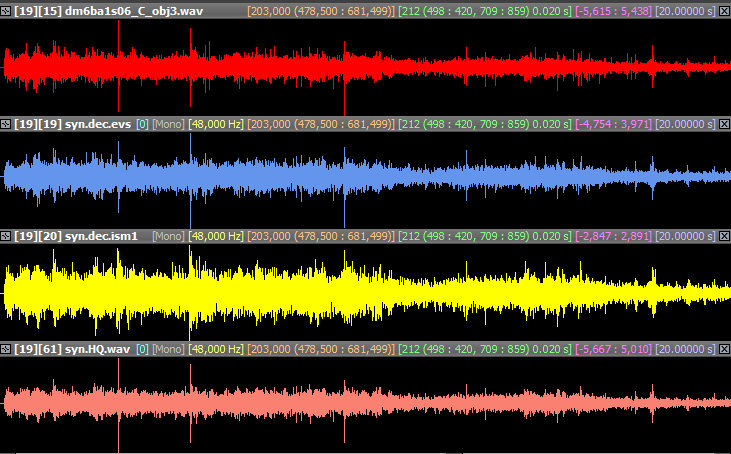Click the 48,000 Hz field on syn.HQ.wav
Viewport: 731px width, 454px height.
[216, 349]
